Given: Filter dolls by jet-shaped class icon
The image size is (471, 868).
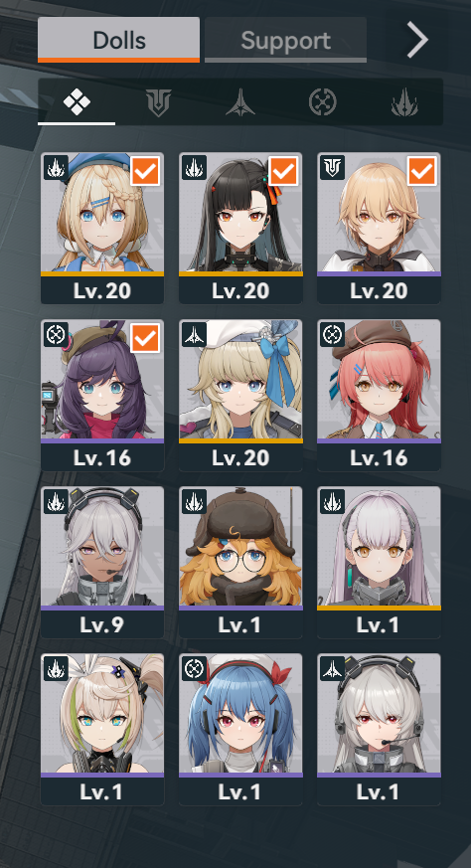Looking at the screenshot, I should point(240,103).
